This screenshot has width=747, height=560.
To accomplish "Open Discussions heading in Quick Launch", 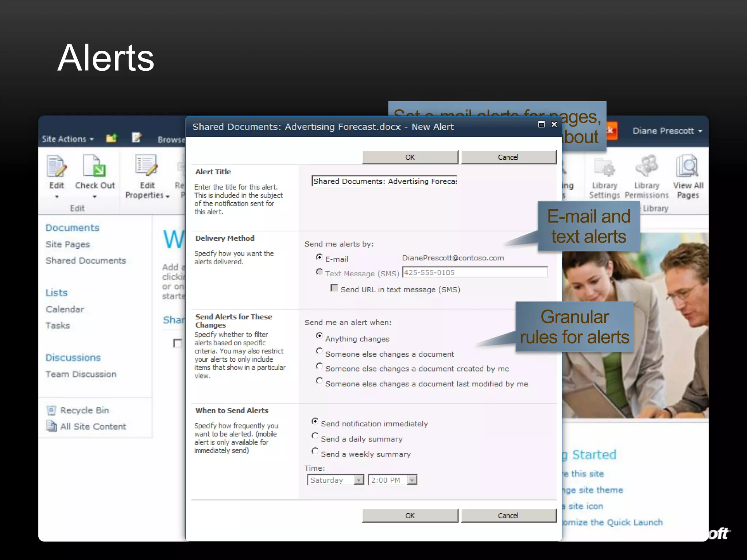I will pyautogui.click(x=73, y=358).
